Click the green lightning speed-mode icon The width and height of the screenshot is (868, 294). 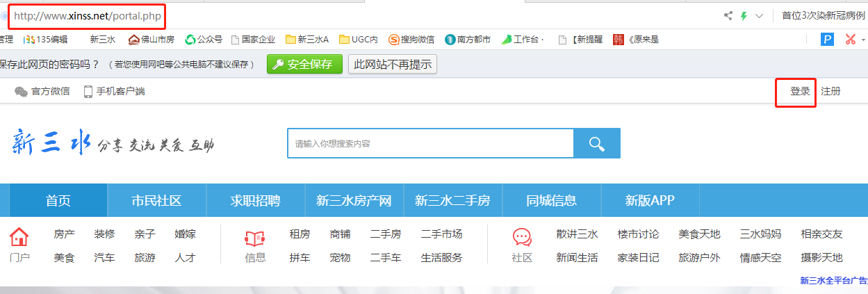[x=744, y=15]
